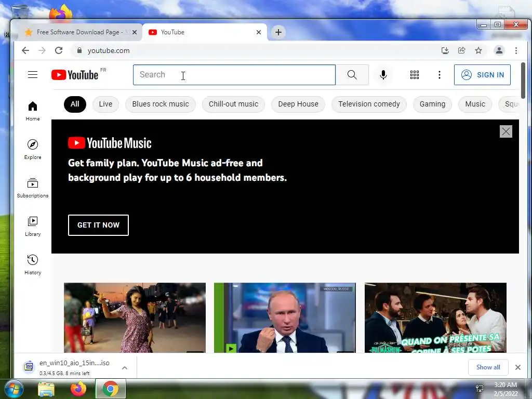532x399 pixels.
Task: Select the YouTube tab
Action: pos(205,32)
